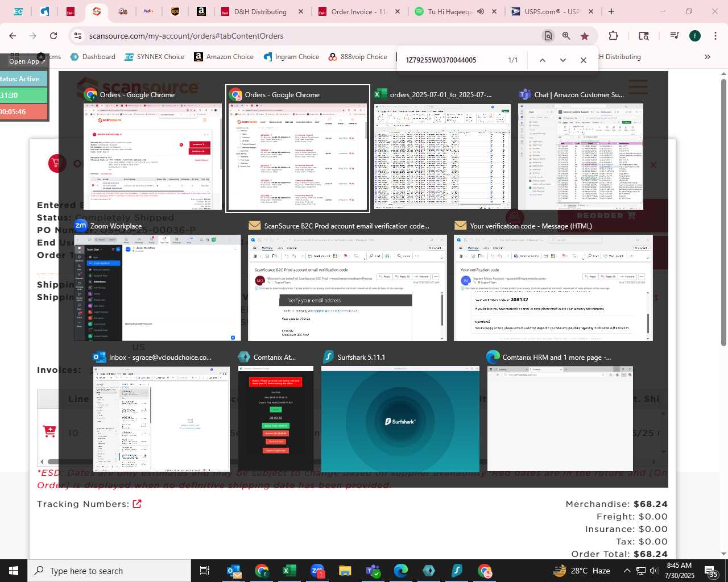728x582 pixels.
Task: Switch to the D&H Distributing tab
Action: [260, 11]
